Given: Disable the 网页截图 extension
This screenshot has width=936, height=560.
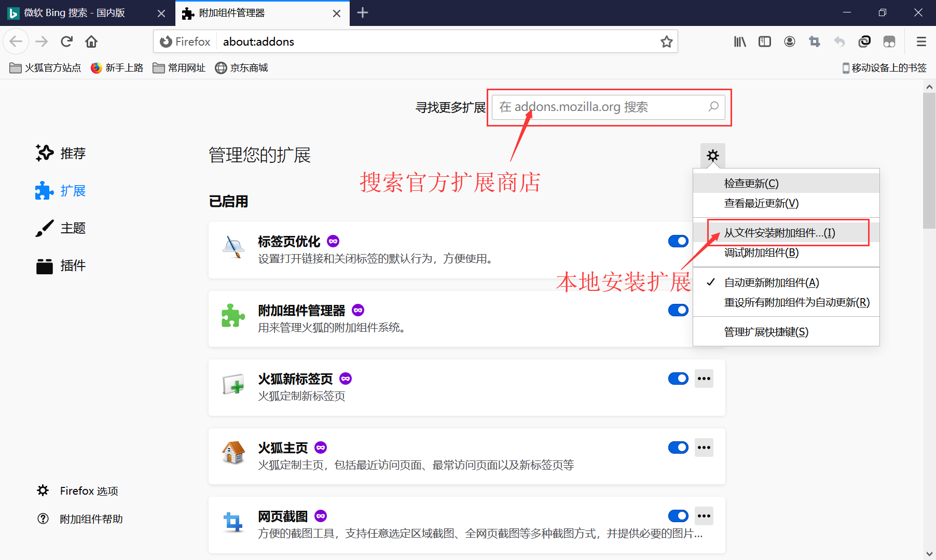Looking at the screenshot, I should click(x=678, y=515).
